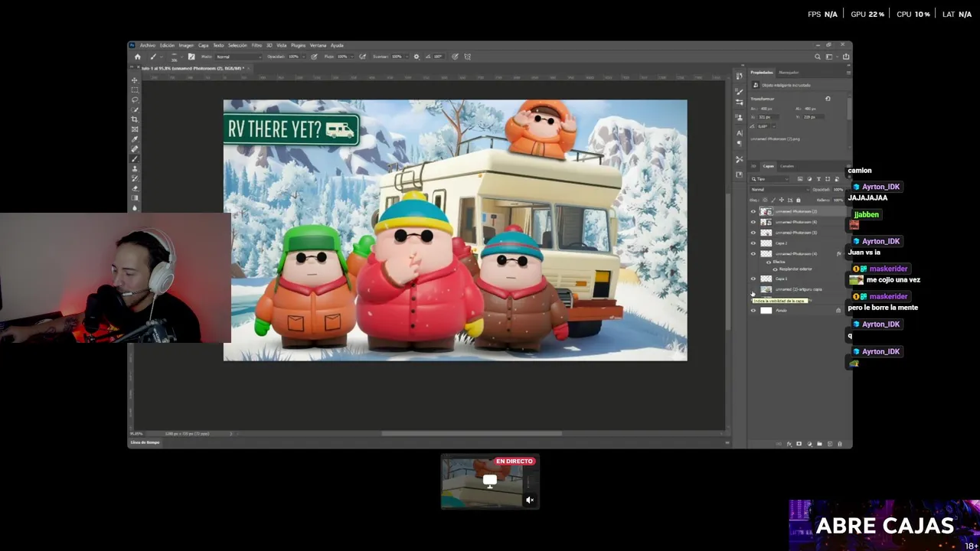Hide the unnamed-Photoroom (4) layer

point(753,253)
